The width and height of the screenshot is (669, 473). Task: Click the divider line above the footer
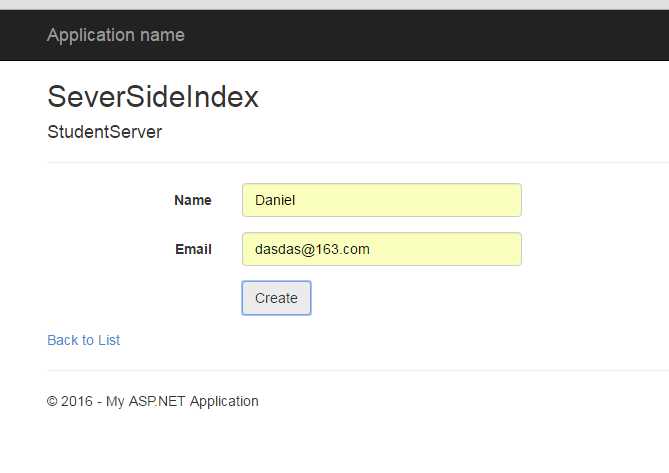[x=350, y=370]
